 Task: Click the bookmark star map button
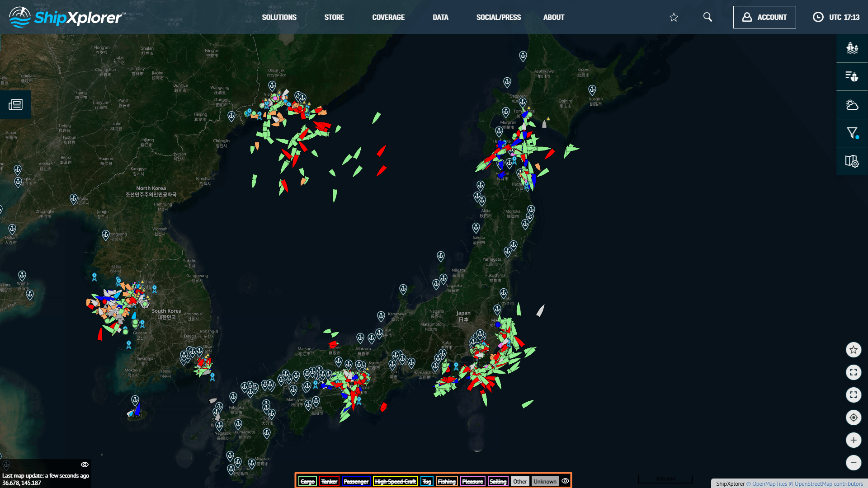coord(854,350)
